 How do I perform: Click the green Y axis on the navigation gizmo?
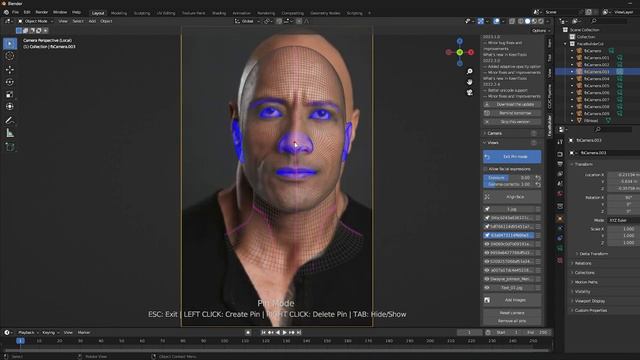460,52
